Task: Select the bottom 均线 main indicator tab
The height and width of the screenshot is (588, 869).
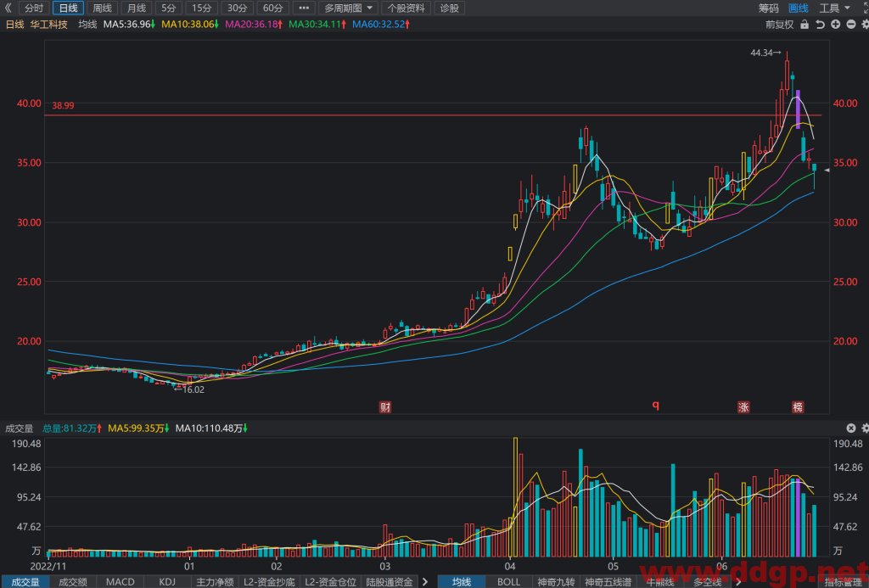Action: tap(461, 582)
